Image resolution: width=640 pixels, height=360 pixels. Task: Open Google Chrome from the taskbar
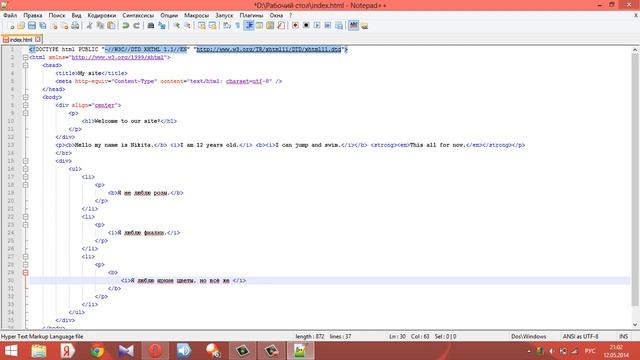97,351
